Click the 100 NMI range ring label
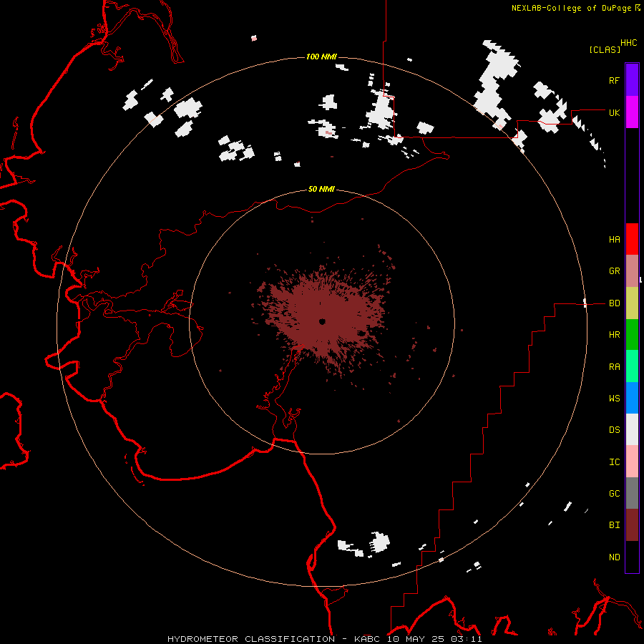Image resolution: width=644 pixels, height=644 pixels. click(321, 57)
